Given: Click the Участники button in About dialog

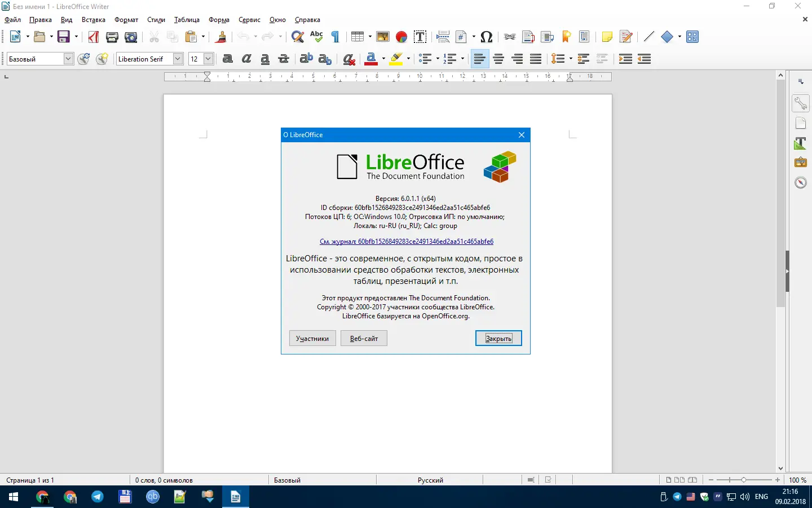Looking at the screenshot, I should pyautogui.click(x=312, y=338).
